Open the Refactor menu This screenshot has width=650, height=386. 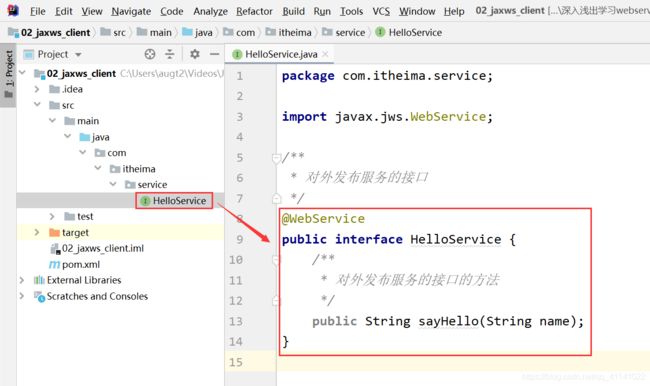click(x=254, y=11)
